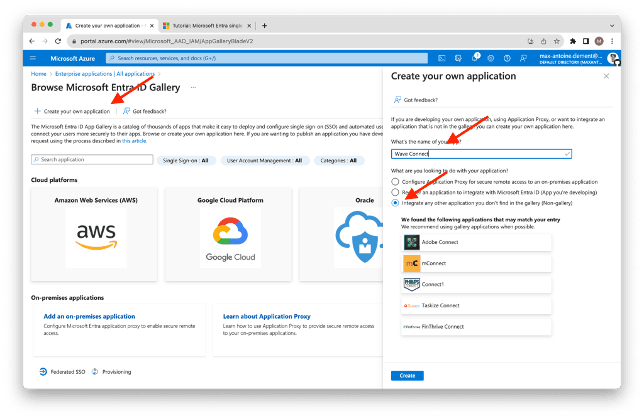Click Create your own application command
This screenshot has width=644, height=420.
tap(72, 111)
